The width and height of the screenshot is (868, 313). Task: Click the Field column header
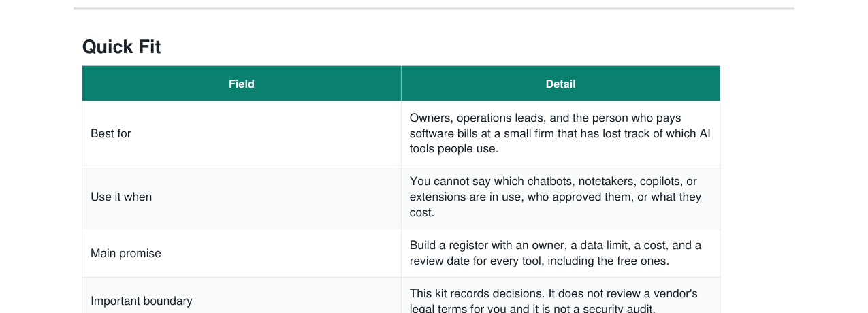click(242, 84)
